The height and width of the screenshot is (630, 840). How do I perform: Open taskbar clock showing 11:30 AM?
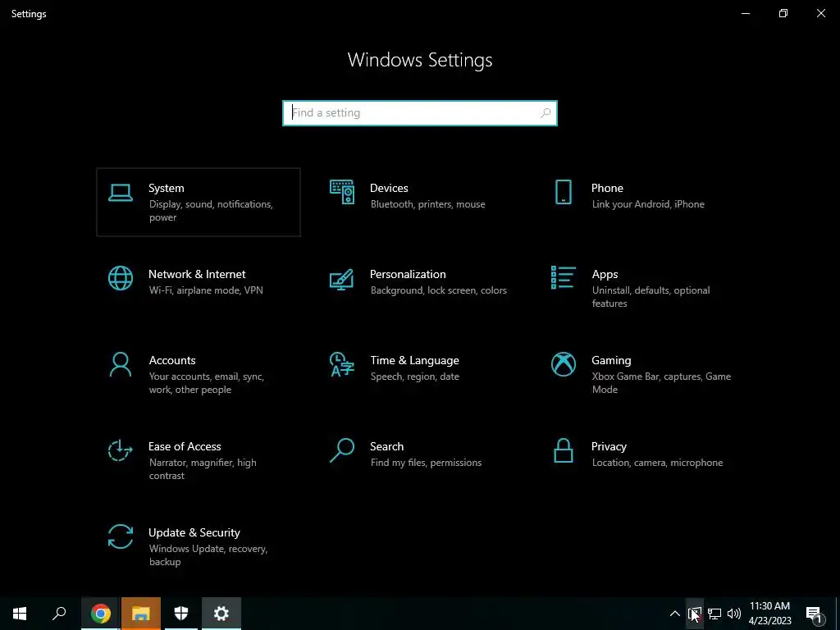(x=769, y=614)
